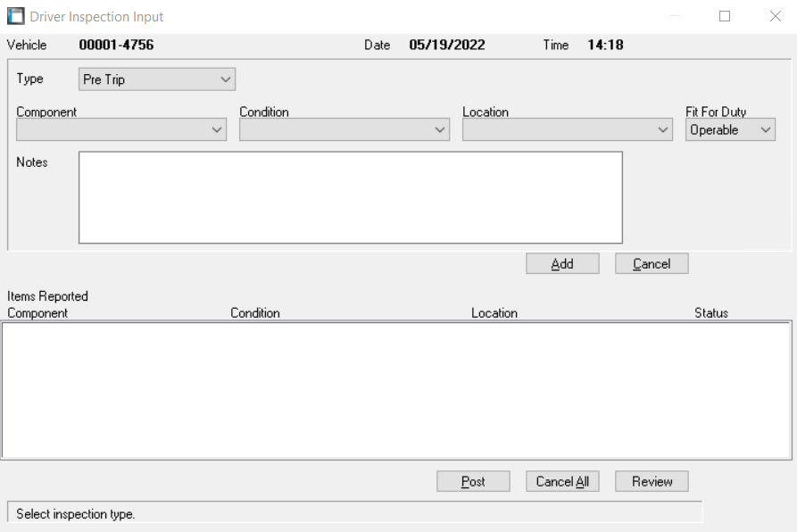
Task: Select the Component column header under Items Reported
Action: coord(37,313)
